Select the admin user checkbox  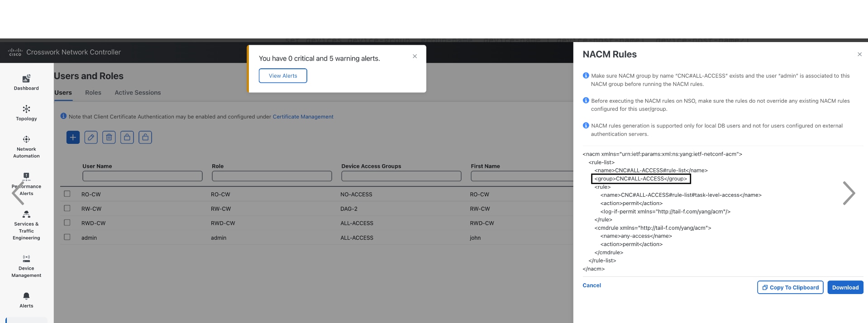[67, 237]
